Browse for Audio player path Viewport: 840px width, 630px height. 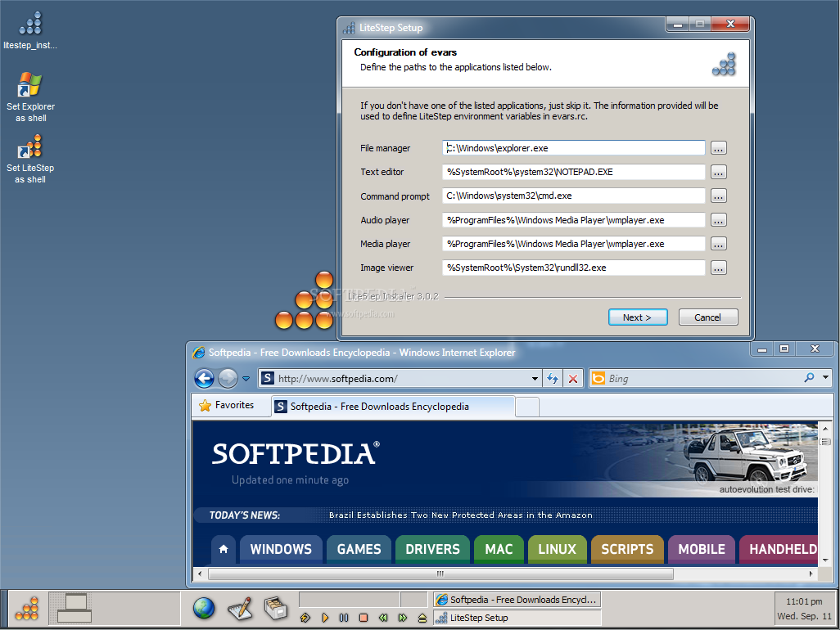point(718,220)
